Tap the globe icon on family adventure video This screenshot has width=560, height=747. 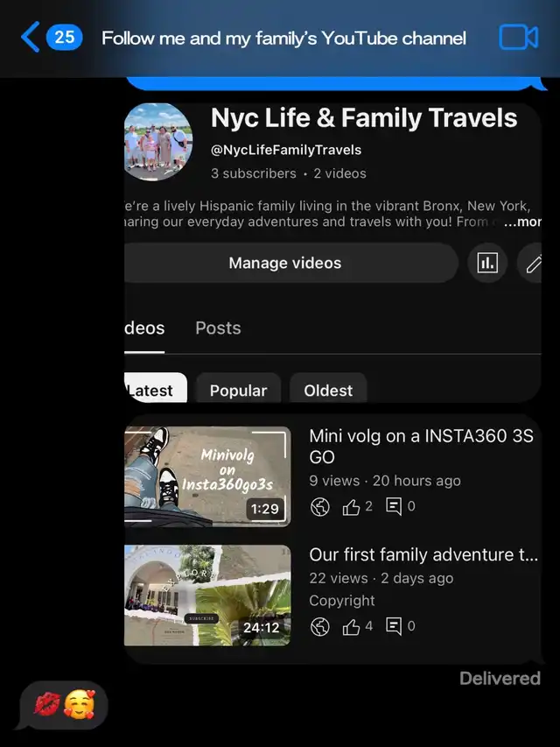[320, 626]
